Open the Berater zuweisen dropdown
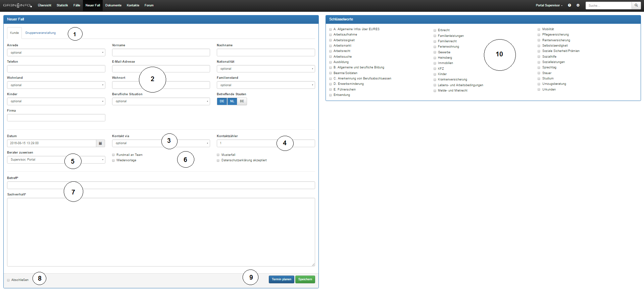Viewport: 644px width, 291px height. click(x=56, y=160)
